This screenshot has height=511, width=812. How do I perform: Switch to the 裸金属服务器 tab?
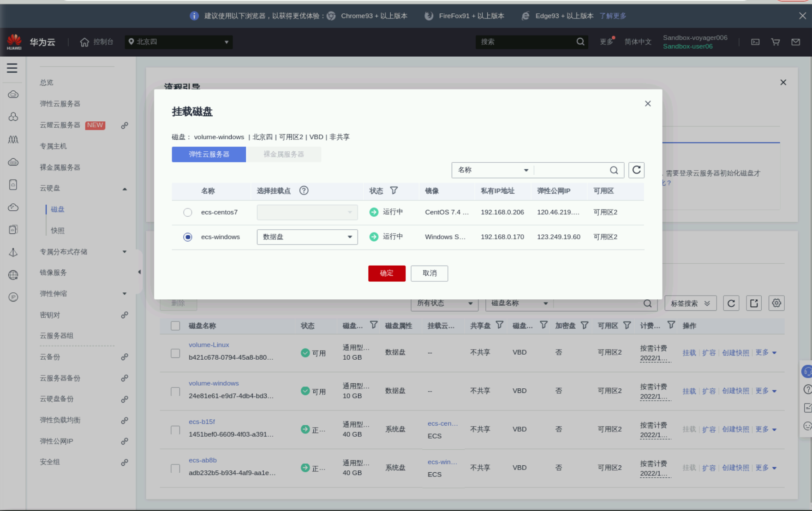(284, 154)
